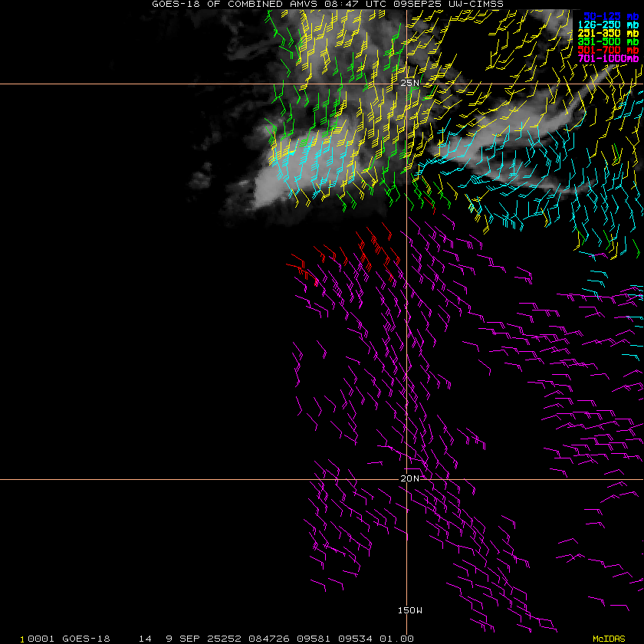Click the 25N latitude label

pyautogui.click(x=410, y=83)
